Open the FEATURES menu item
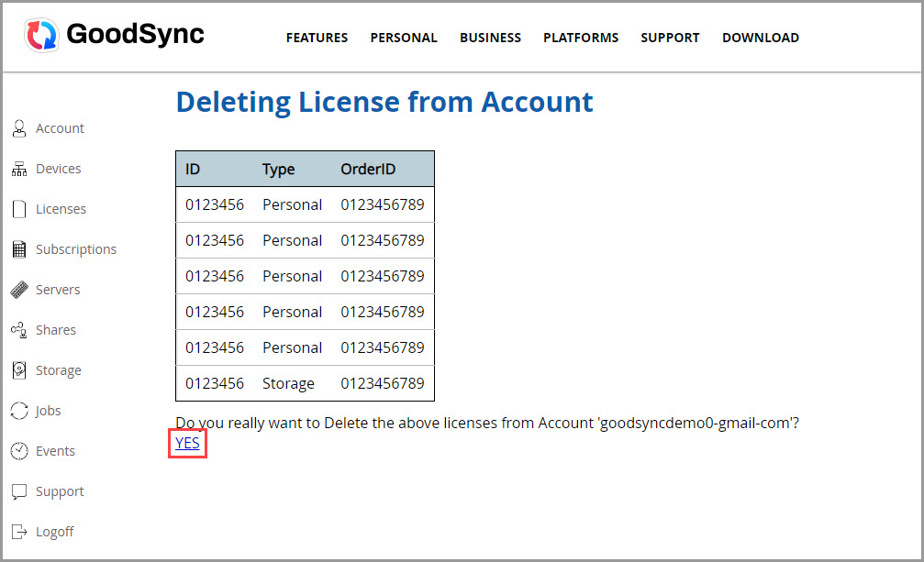Screen dimensions: 924x562 (x=317, y=38)
